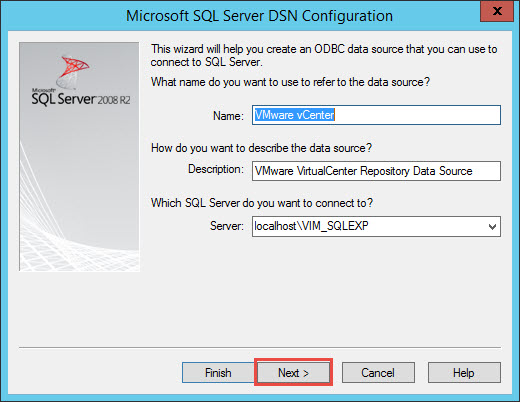520x402 pixels.
Task: Click the "Server:" label
Action: [x=227, y=226]
